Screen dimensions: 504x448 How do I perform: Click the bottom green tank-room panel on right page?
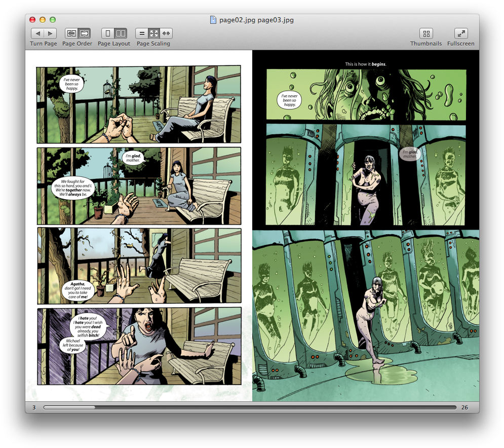tap(366, 316)
